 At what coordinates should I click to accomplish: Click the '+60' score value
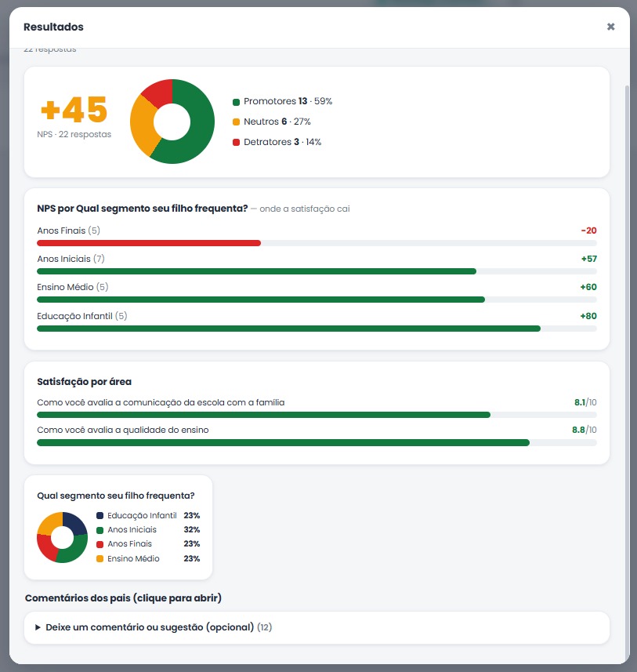(x=588, y=287)
